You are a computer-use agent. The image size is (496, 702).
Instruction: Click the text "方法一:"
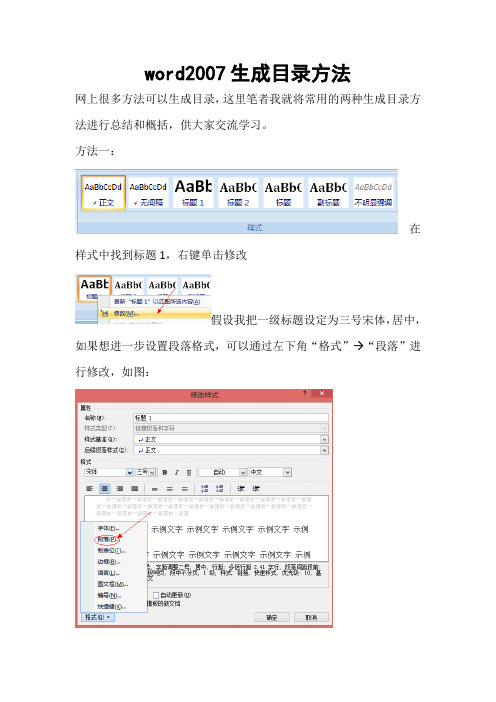95,151
